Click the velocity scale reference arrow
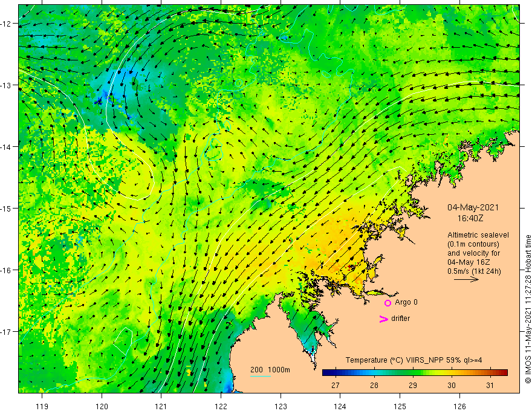This screenshot has height=411, width=532. point(466,279)
